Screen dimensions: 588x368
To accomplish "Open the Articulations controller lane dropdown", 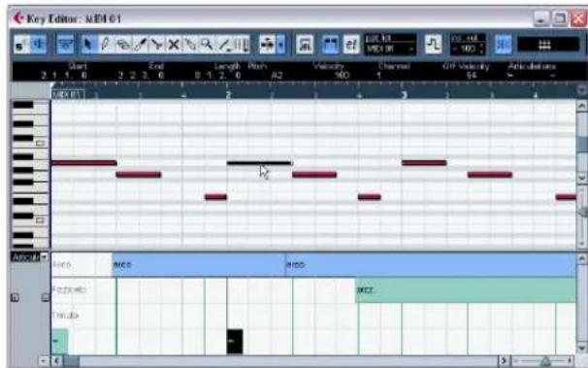I will (45, 257).
